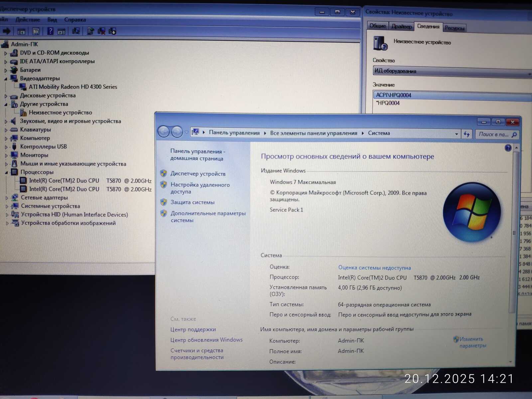The width and height of the screenshot is (532, 399).
Task: Select Системные устройства in the device tree
Action: (x=51, y=206)
